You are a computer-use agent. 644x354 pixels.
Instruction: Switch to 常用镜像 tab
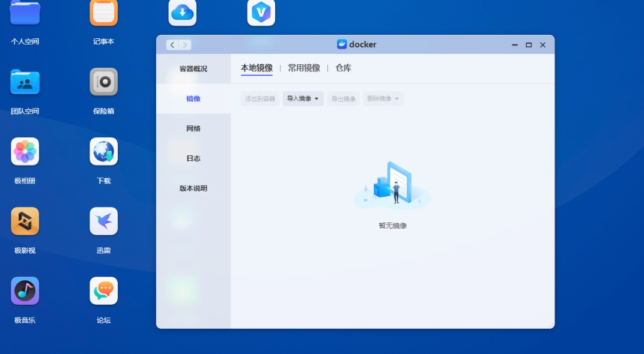pos(304,68)
